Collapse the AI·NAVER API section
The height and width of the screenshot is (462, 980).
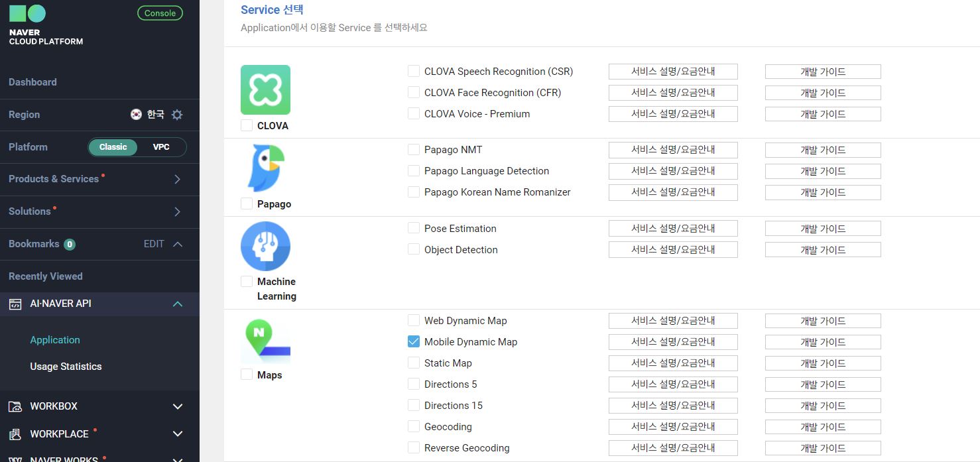pos(178,304)
